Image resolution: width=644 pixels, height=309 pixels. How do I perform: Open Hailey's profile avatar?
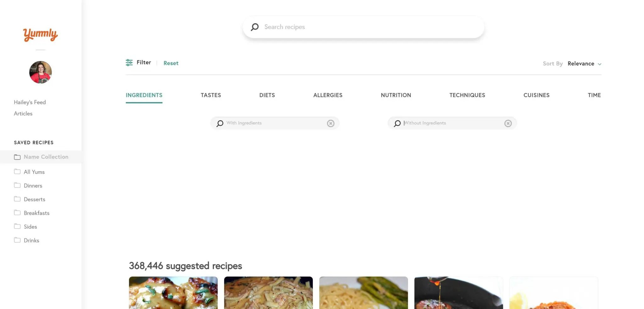click(x=41, y=72)
